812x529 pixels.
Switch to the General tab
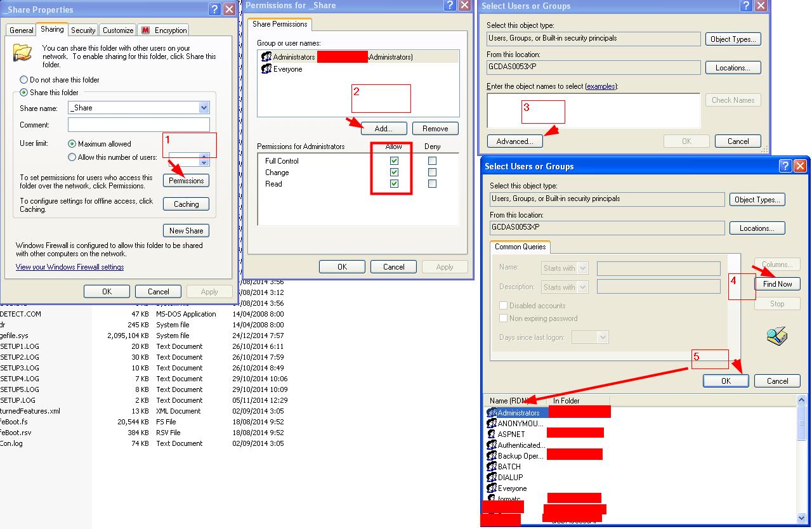point(21,30)
